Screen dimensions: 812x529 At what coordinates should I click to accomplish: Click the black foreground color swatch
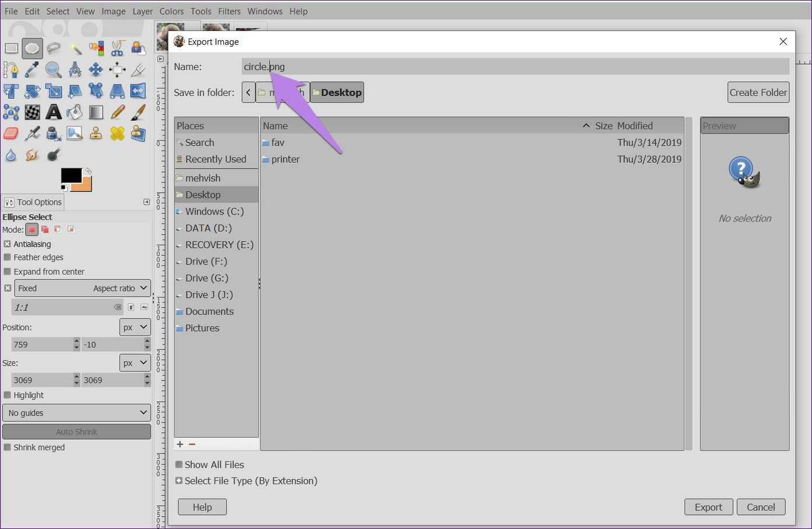click(71, 176)
